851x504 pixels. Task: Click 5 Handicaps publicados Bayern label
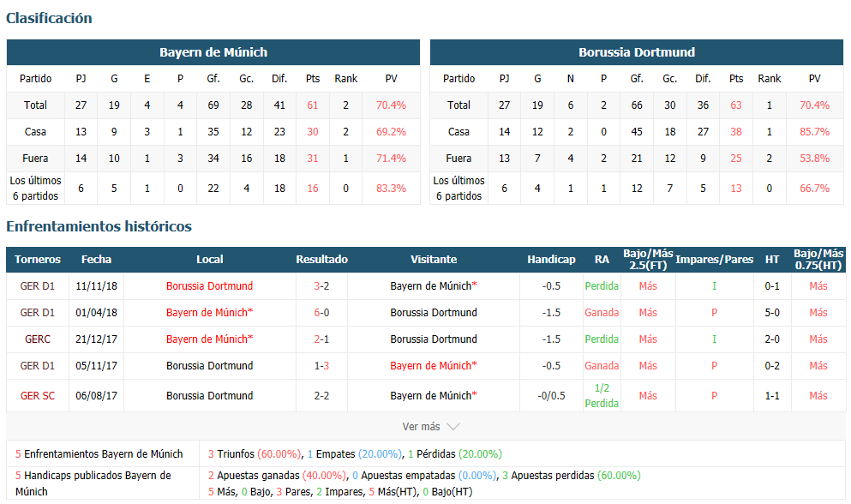(93, 483)
